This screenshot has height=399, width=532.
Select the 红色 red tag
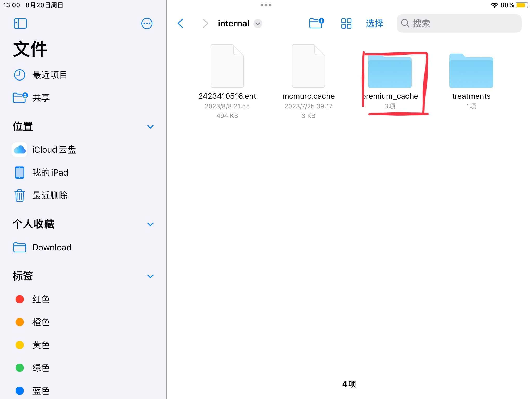[83, 299]
